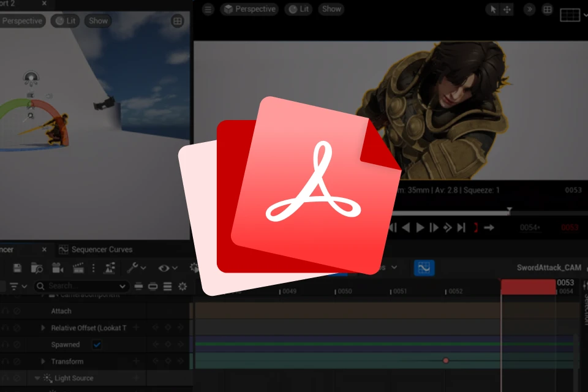Toggle the loop arrow playback mode
The image size is (588, 392).
489,228
